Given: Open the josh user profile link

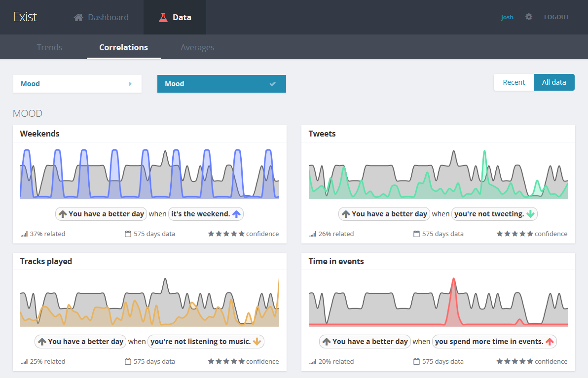Looking at the screenshot, I should coord(507,17).
